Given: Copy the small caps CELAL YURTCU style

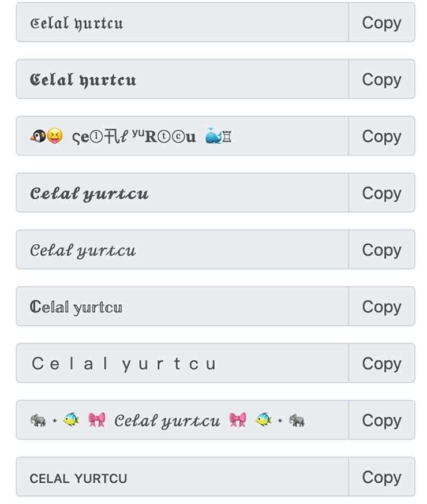Looking at the screenshot, I should tap(381, 477).
